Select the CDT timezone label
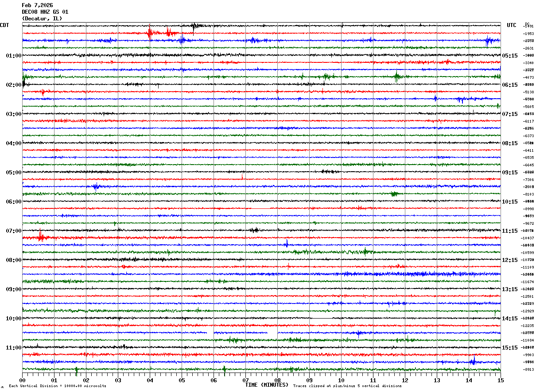Screen dimensions: 536x392 (x=4, y=25)
